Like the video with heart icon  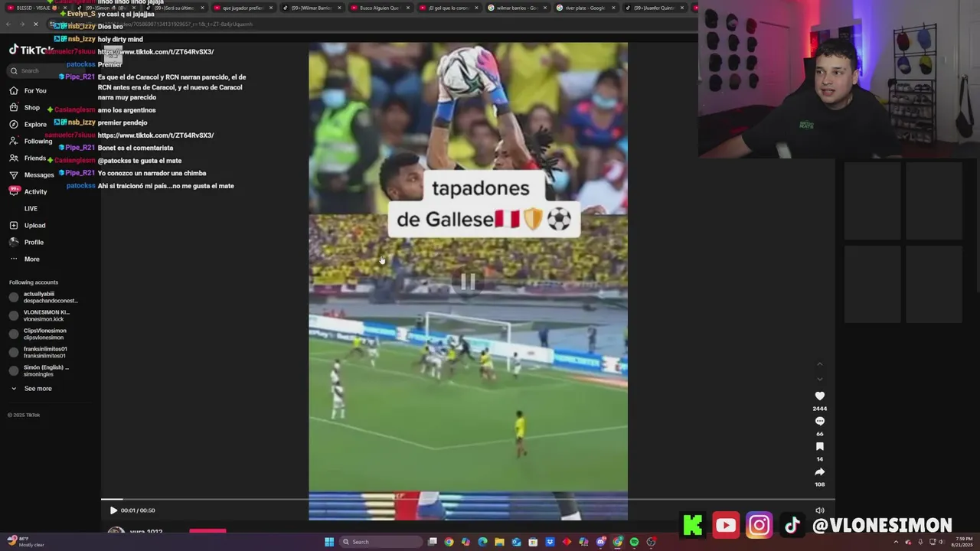(819, 396)
